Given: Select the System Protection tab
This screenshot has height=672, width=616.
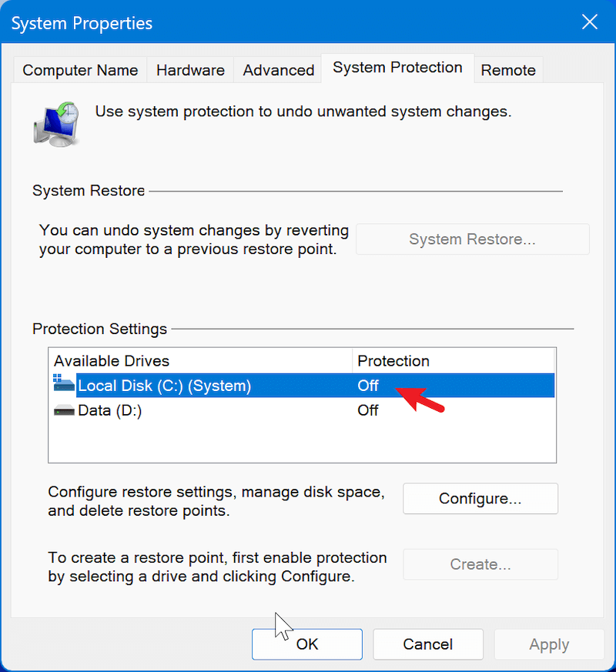Looking at the screenshot, I should click(x=397, y=68).
